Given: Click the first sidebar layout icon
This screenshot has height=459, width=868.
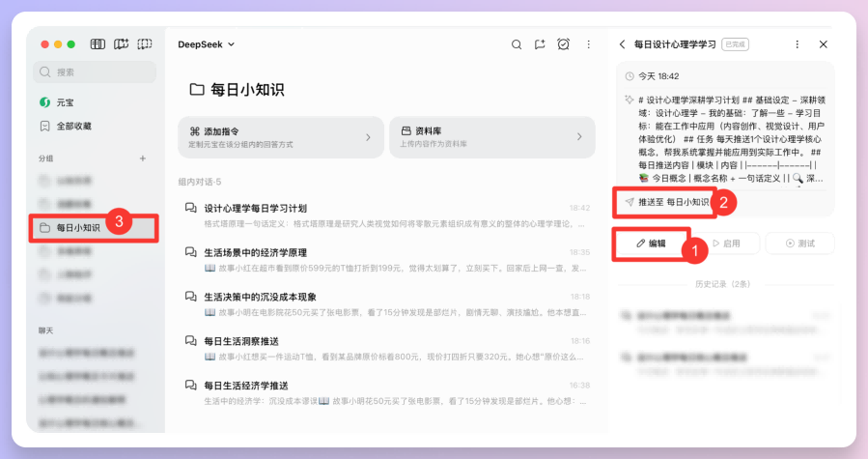Looking at the screenshot, I should coord(98,44).
